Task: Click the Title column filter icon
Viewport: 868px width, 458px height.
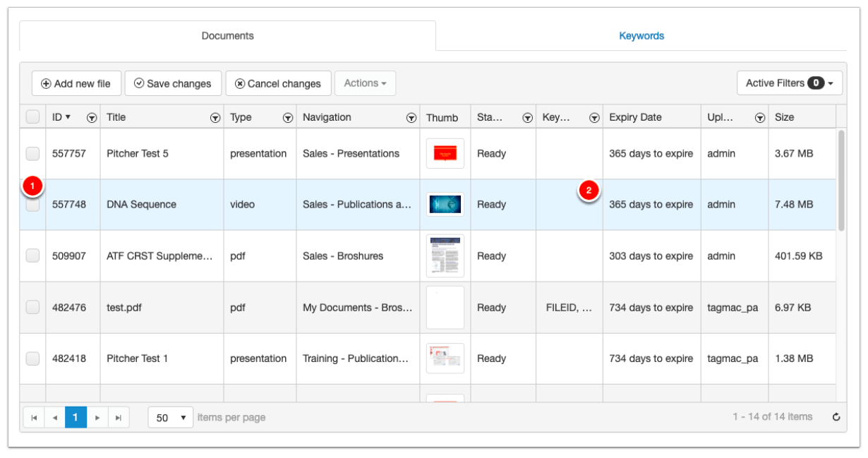Action: [215, 119]
